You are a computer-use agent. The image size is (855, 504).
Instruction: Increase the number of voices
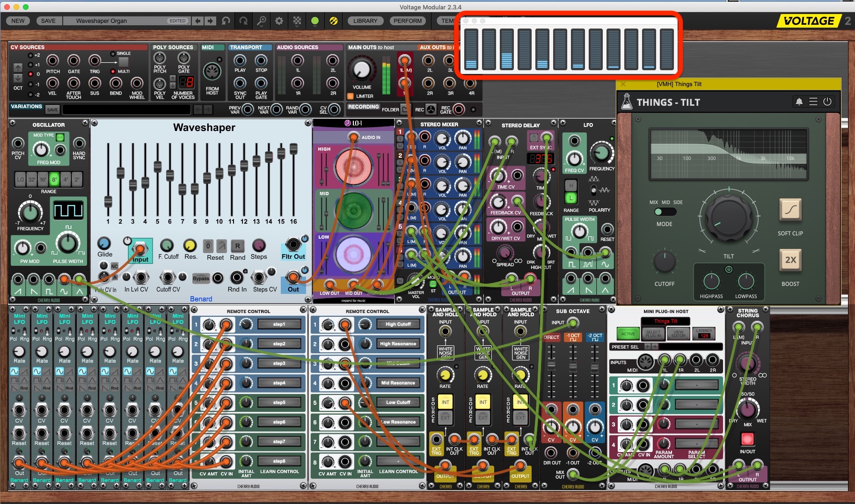pyautogui.click(x=173, y=79)
